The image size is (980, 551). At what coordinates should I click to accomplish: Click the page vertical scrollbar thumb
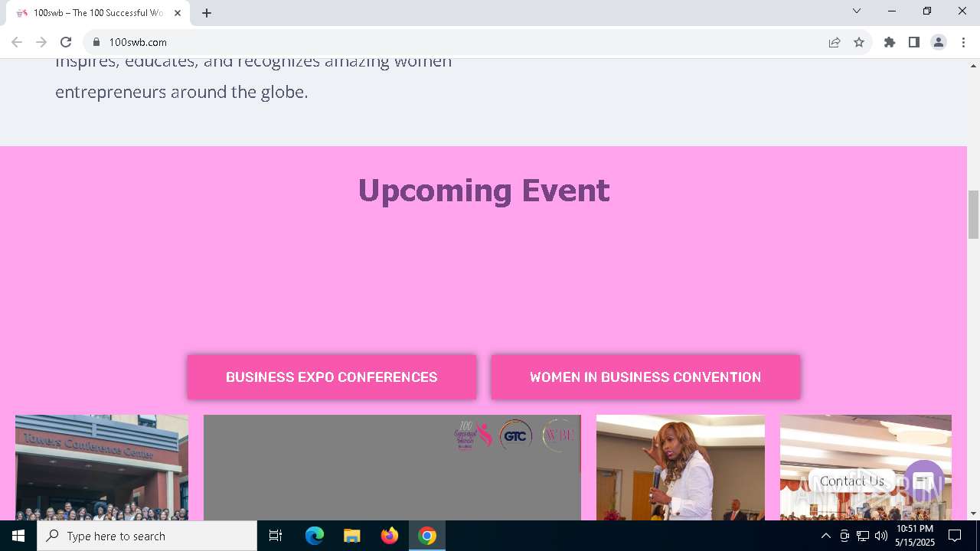(974, 214)
